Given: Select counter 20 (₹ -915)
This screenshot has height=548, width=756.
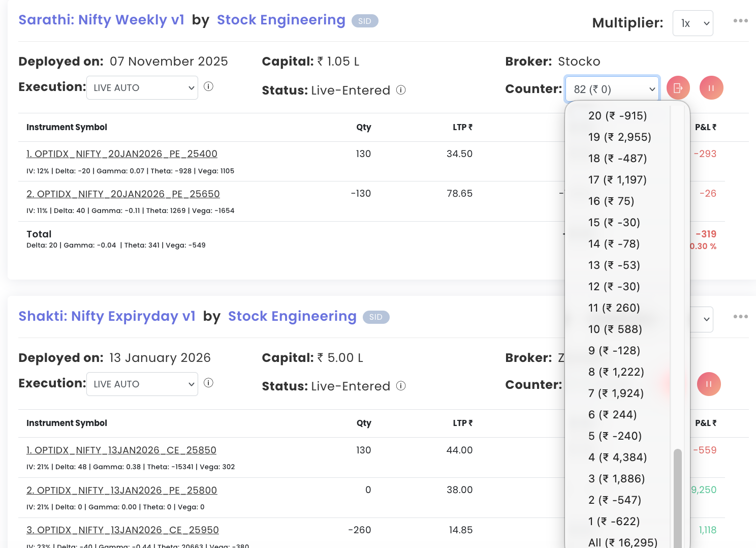Looking at the screenshot, I should (617, 116).
